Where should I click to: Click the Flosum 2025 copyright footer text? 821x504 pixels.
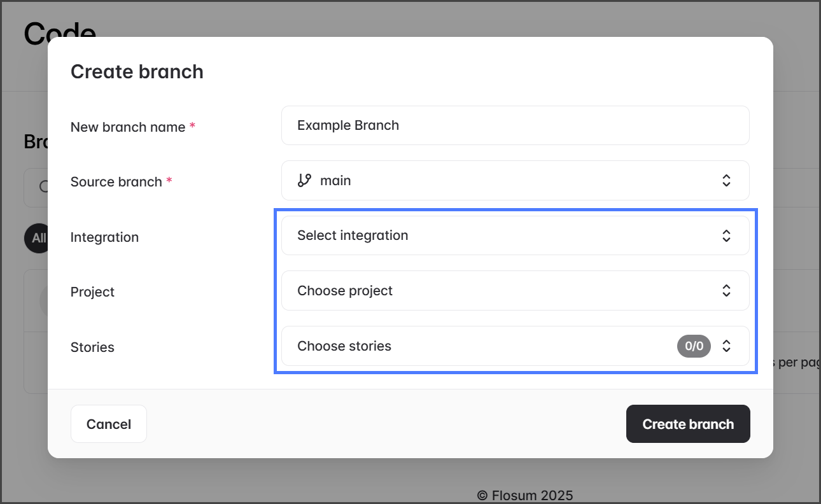click(x=525, y=495)
